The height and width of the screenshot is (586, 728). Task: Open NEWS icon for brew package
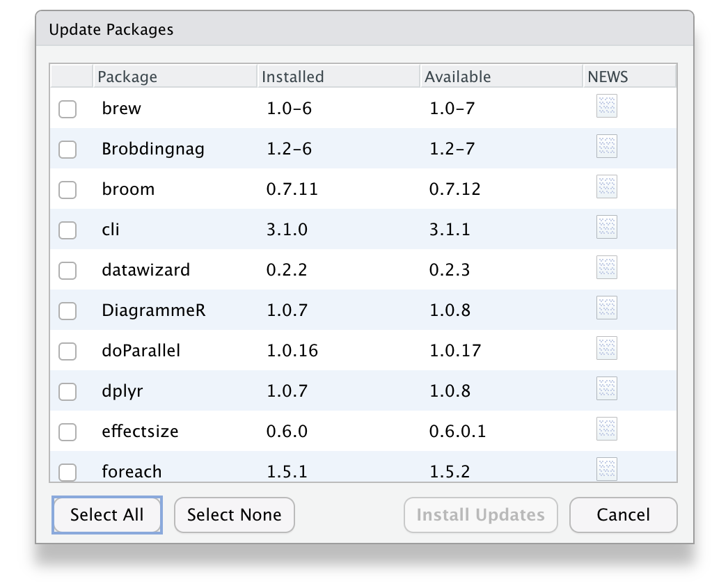(606, 106)
